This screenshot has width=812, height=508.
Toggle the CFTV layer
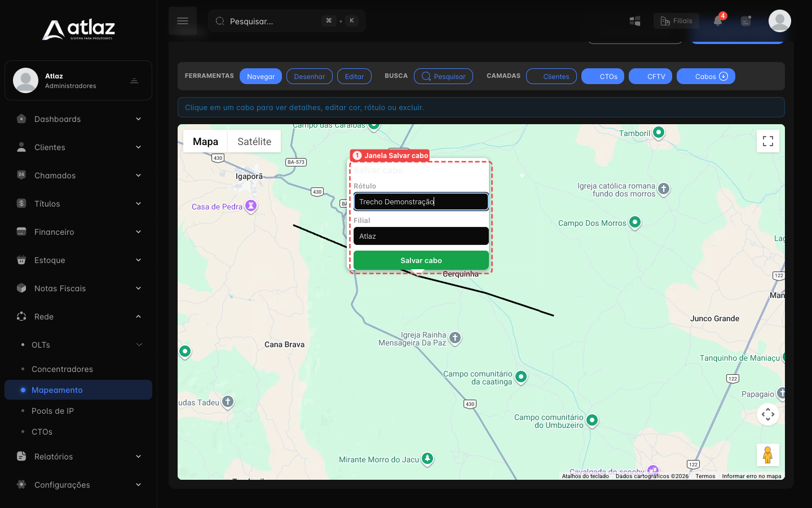pos(651,76)
